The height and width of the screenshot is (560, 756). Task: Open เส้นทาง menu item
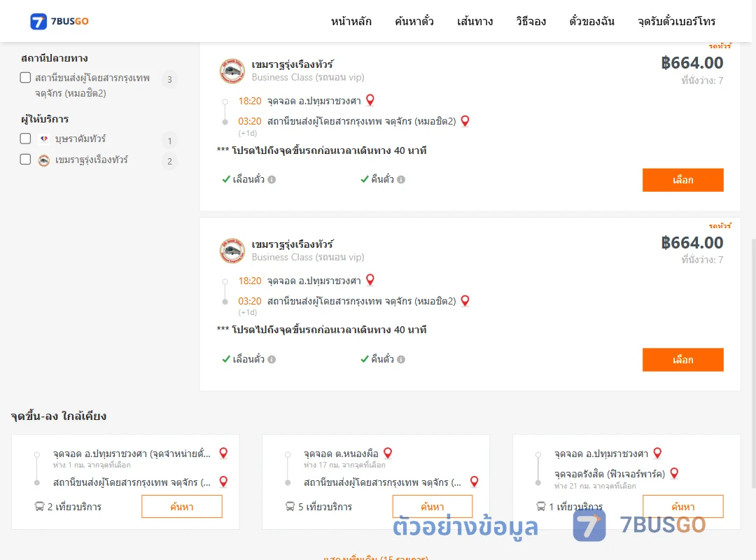(x=475, y=21)
